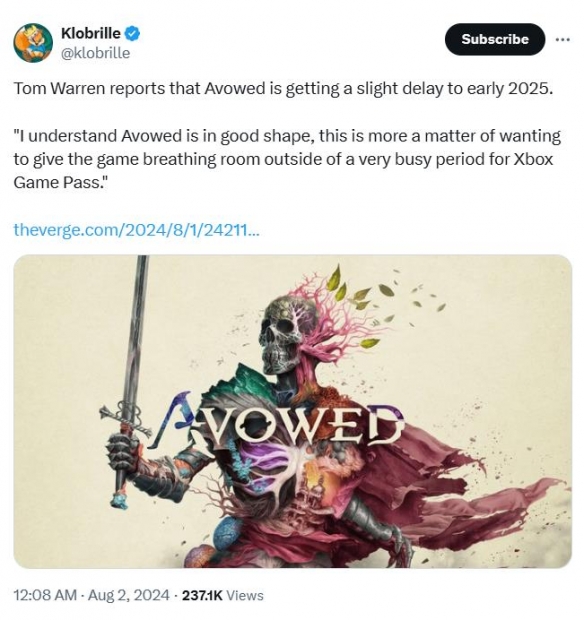Visit the @klobrille handle profile
Viewport: 584px width, 620px height.
point(95,53)
